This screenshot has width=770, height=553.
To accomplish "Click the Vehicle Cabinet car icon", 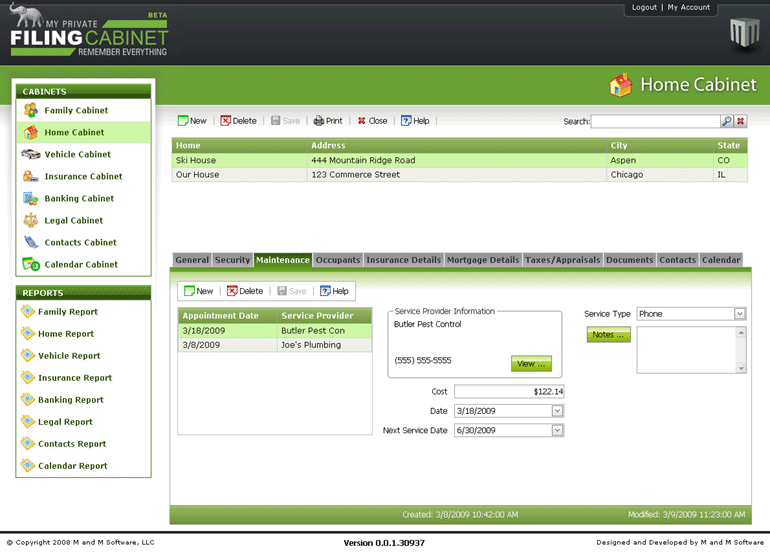I will click(30, 154).
